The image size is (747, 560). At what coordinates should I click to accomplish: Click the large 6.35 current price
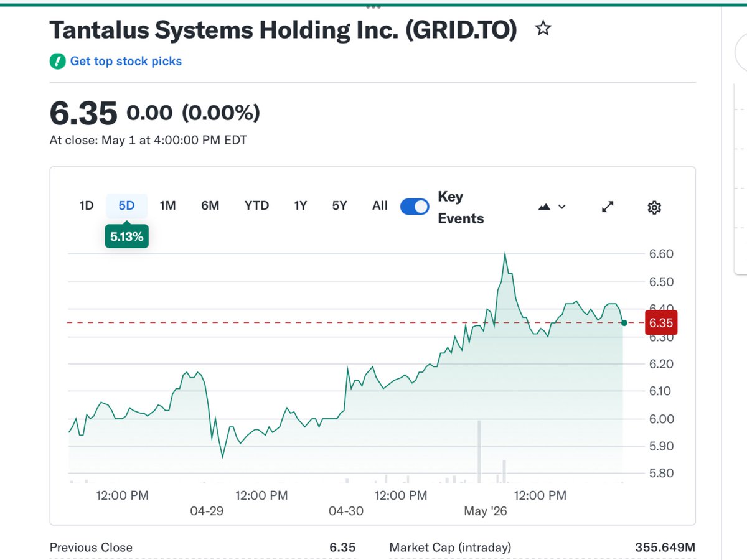coord(83,113)
